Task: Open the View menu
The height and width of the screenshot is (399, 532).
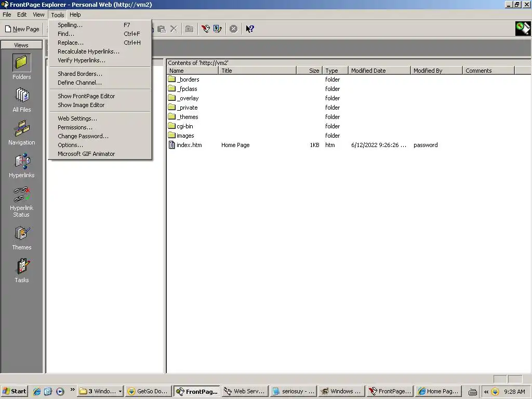Action: 38,15
